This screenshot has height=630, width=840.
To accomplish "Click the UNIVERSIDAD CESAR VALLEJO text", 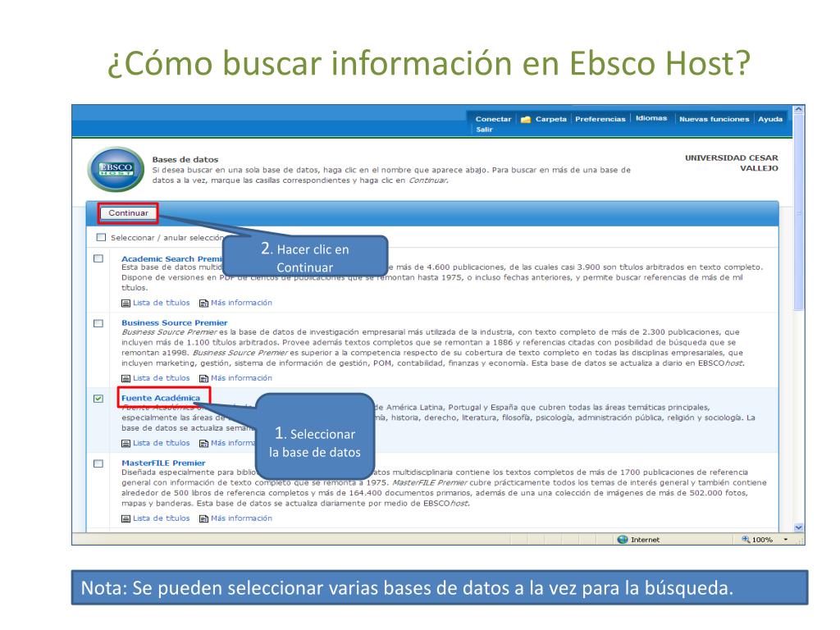I will point(732,163).
